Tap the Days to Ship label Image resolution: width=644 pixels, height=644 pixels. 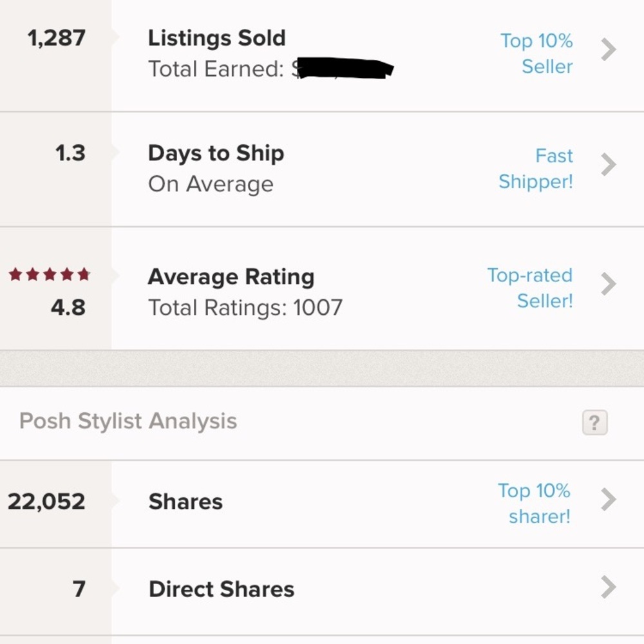pyautogui.click(x=216, y=153)
